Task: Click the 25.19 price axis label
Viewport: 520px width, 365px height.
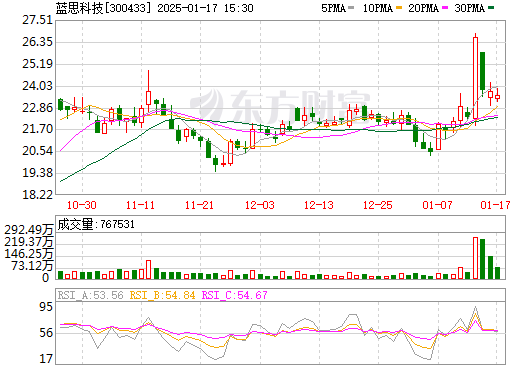Action: pyautogui.click(x=37, y=64)
